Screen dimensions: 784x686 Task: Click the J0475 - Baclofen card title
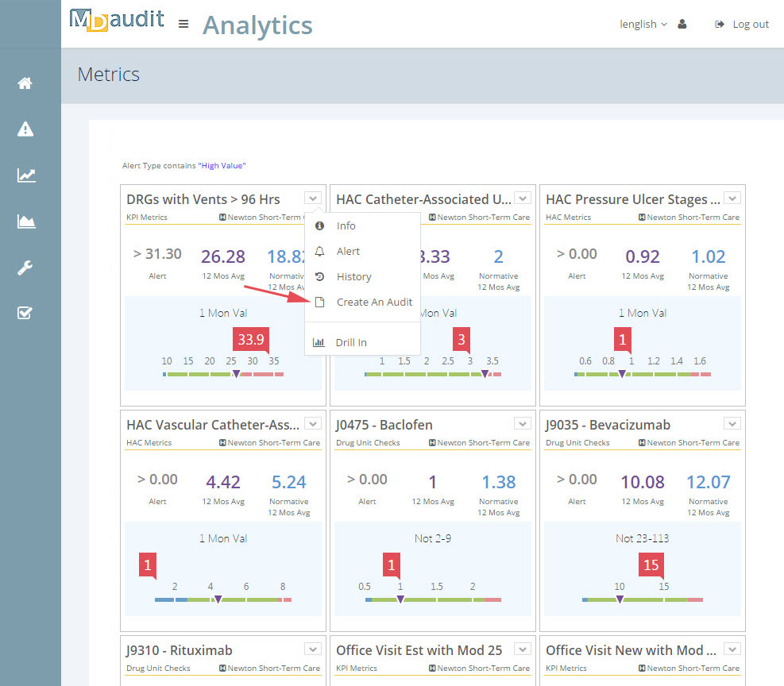pyautogui.click(x=384, y=425)
